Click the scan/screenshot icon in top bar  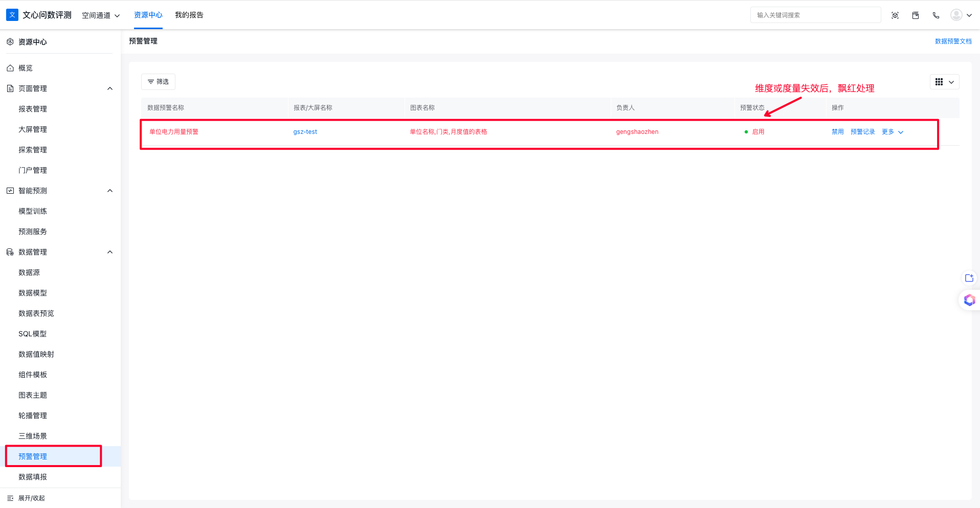click(x=895, y=15)
